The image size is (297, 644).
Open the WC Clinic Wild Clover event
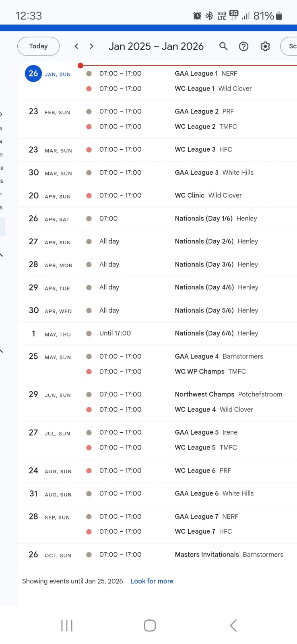pos(208,195)
